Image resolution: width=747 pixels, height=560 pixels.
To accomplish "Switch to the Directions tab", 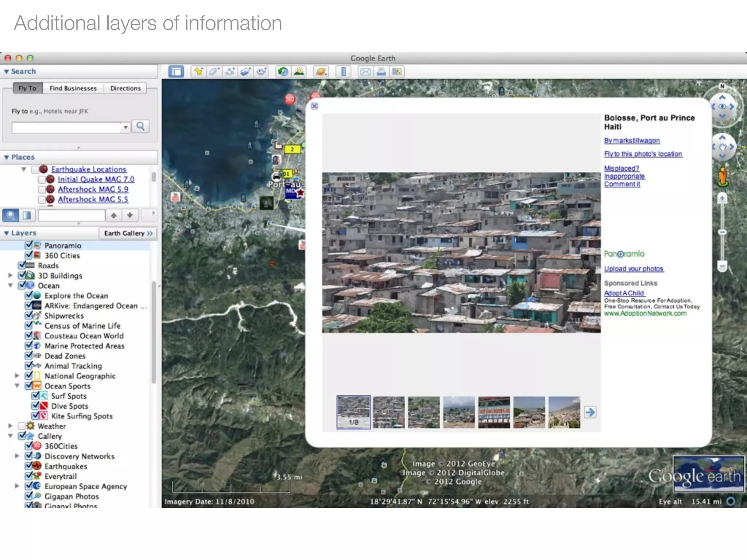I will pyautogui.click(x=125, y=88).
